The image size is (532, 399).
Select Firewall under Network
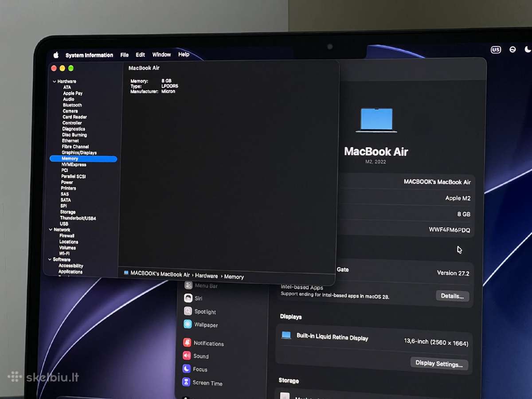pyautogui.click(x=67, y=236)
